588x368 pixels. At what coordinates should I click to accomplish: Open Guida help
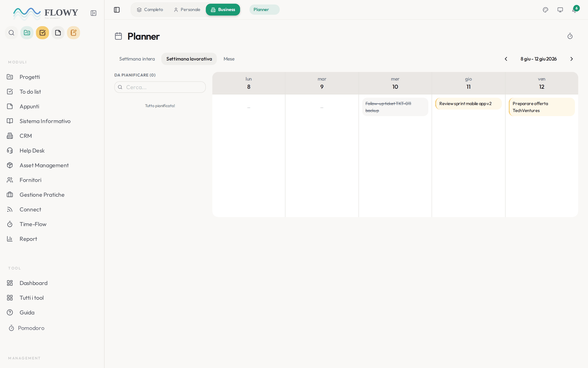tap(52, 313)
